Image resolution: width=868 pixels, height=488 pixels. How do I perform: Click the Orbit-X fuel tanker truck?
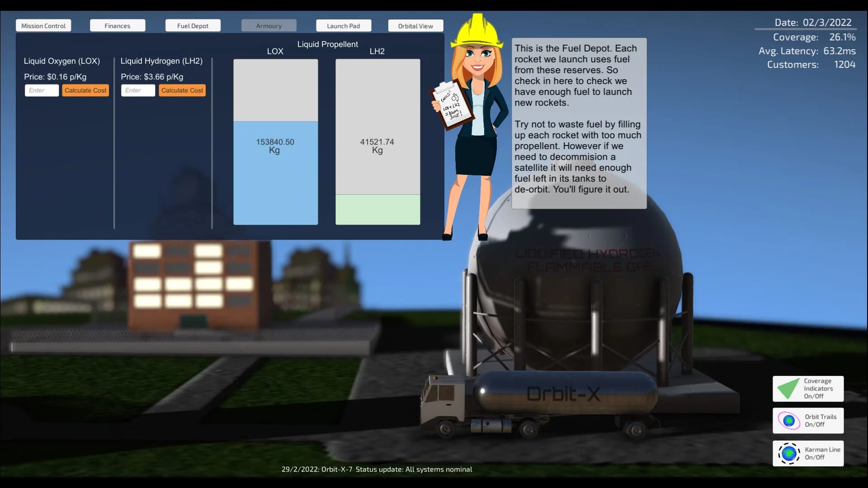click(540, 404)
